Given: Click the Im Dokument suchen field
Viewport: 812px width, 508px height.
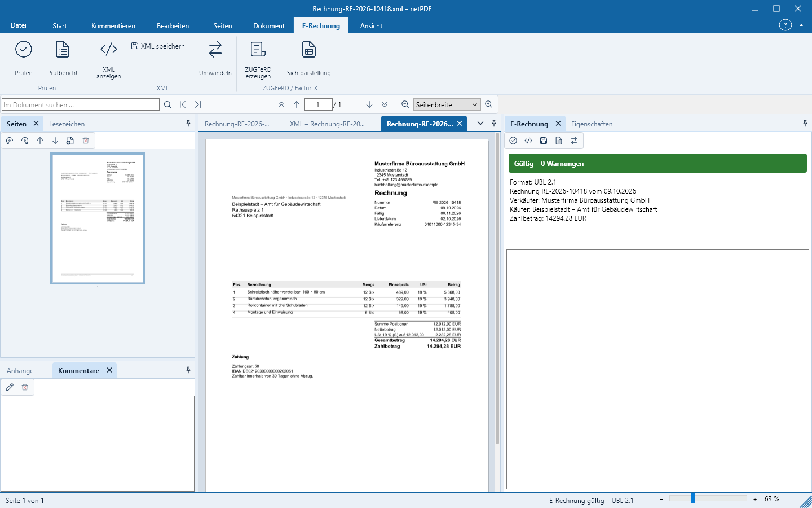Looking at the screenshot, I should point(81,104).
